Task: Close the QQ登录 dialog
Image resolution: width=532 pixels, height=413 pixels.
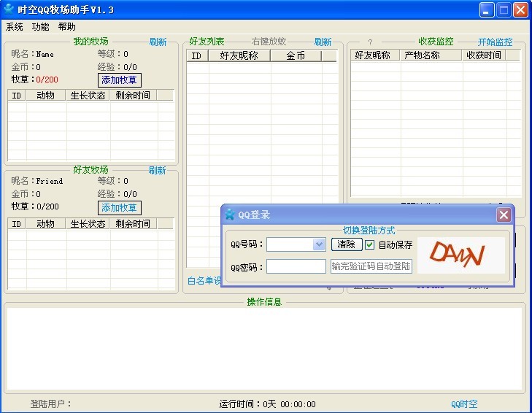Action: (x=504, y=215)
